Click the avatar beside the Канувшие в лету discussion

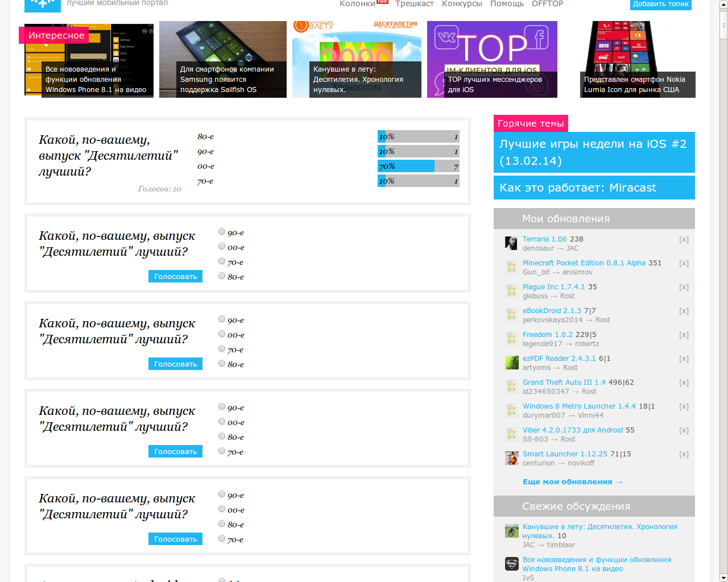(511, 531)
